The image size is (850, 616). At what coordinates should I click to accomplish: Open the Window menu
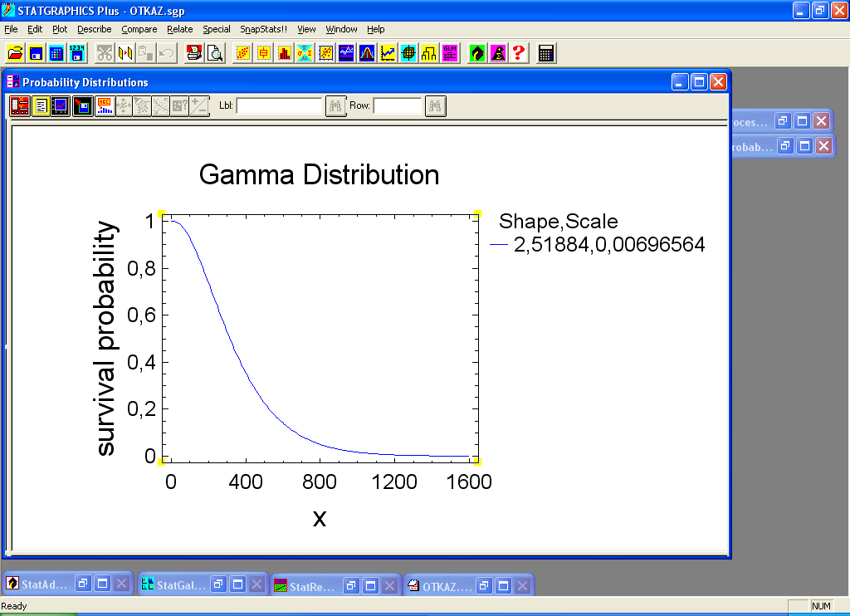coord(341,29)
